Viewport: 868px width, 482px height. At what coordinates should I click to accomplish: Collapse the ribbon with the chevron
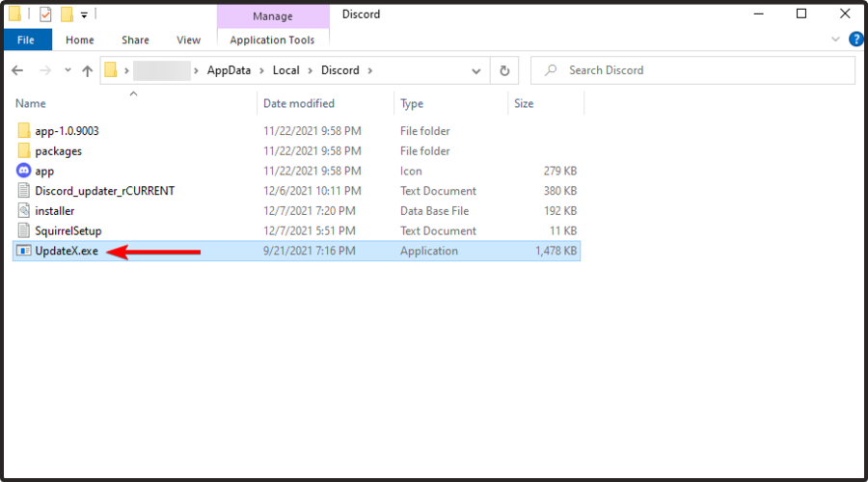pyautogui.click(x=835, y=40)
